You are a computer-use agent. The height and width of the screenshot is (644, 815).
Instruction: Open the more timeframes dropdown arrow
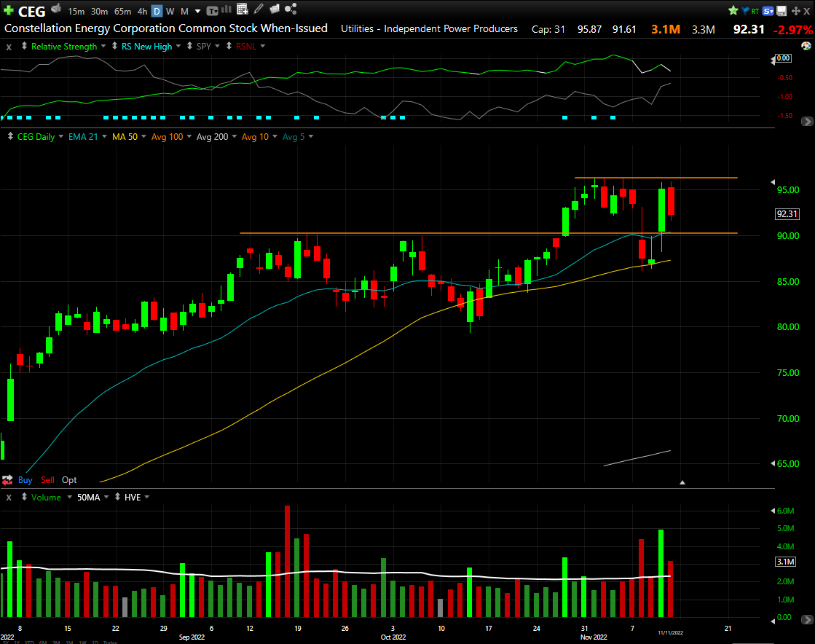click(x=197, y=12)
